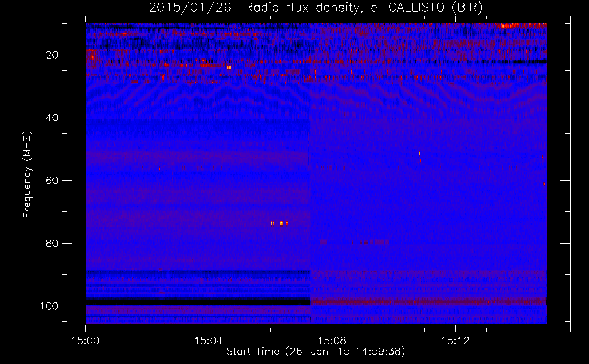Image resolution: width=589 pixels, height=364 pixels.
Task: Click the "15:04" time tick label
Action: [209, 341]
